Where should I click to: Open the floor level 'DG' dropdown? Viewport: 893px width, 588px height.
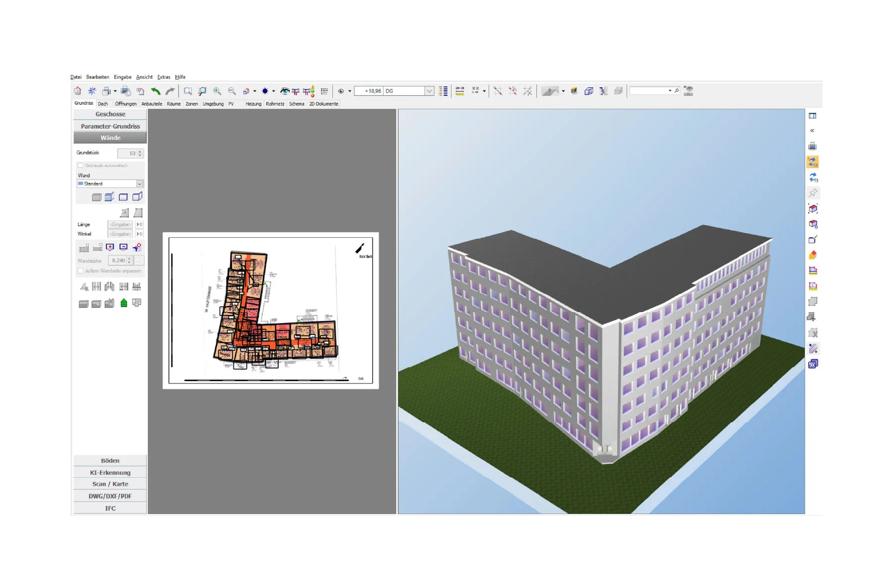[429, 91]
